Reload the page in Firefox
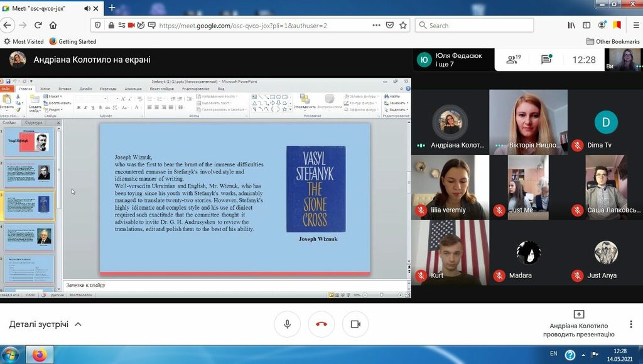This screenshot has height=364, width=643. (x=38, y=25)
